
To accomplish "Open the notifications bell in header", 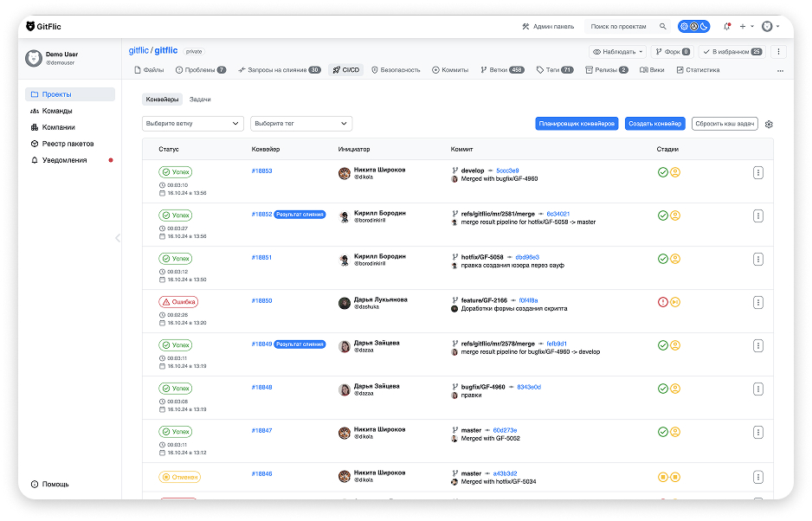I will click(x=727, y=27).
